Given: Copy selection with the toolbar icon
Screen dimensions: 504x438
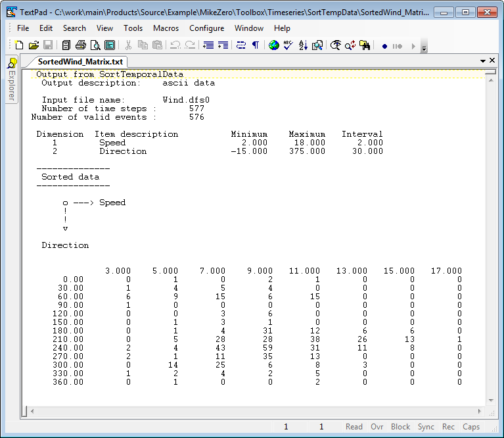Looking at the screenshot, I should pos(143,45).
